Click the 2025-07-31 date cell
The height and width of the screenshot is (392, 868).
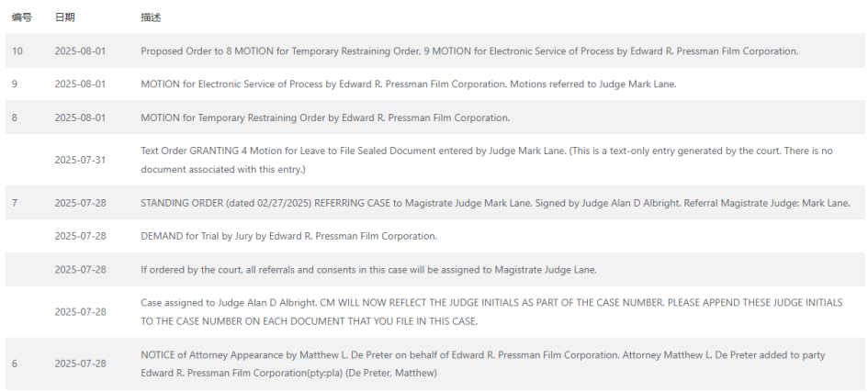click(80, 160)
